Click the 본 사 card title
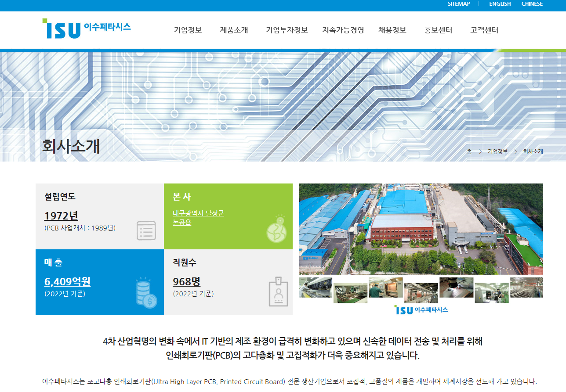Image resolution: width=566 pixels, height=392 pixels. pos(182,196)
